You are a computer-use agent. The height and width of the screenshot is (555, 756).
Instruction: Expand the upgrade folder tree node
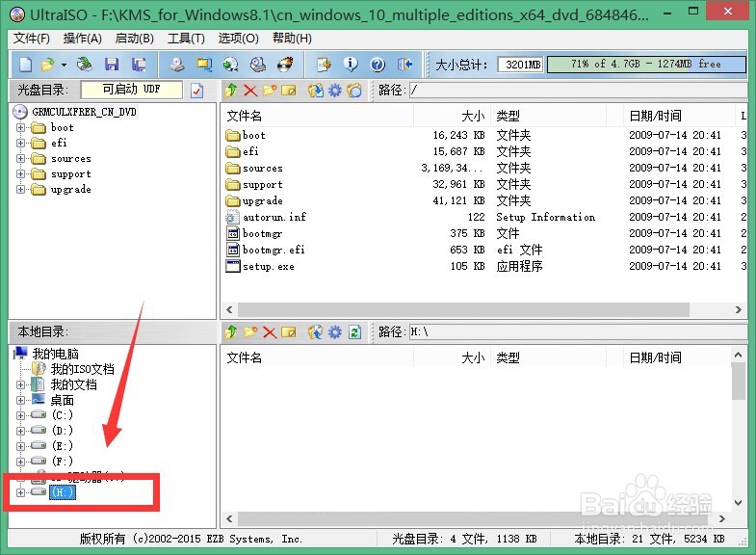(x=20, y=190)
